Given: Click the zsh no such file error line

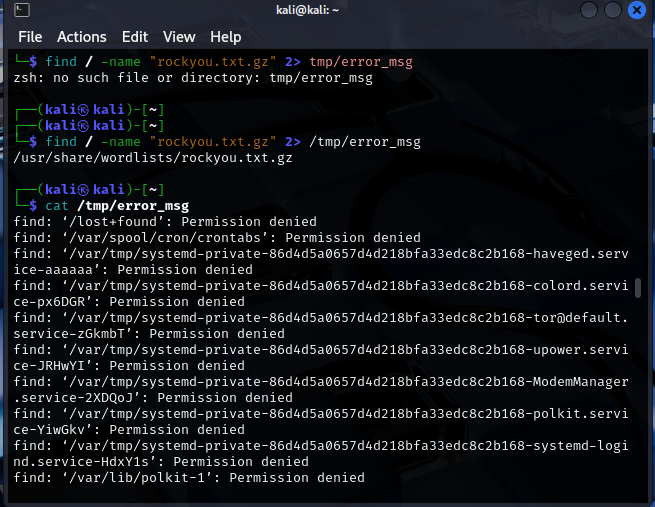Looking at the screenshot, I should pyautogui.click(x=193, y=78).
